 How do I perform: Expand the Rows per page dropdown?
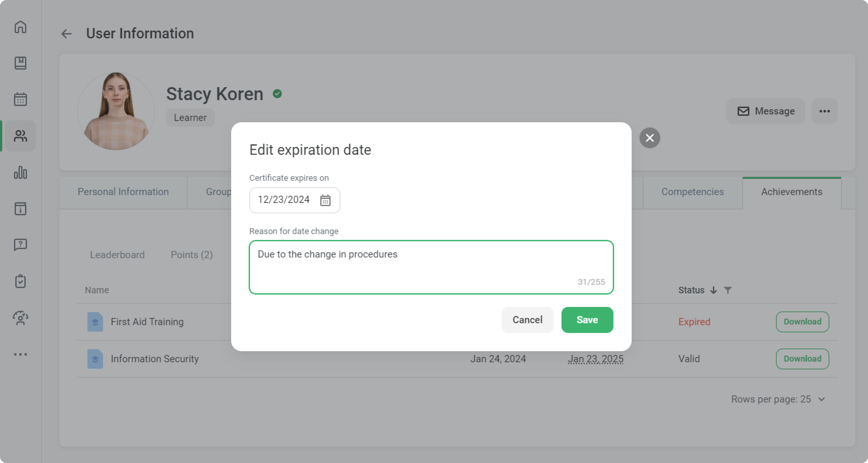[822, 399]
